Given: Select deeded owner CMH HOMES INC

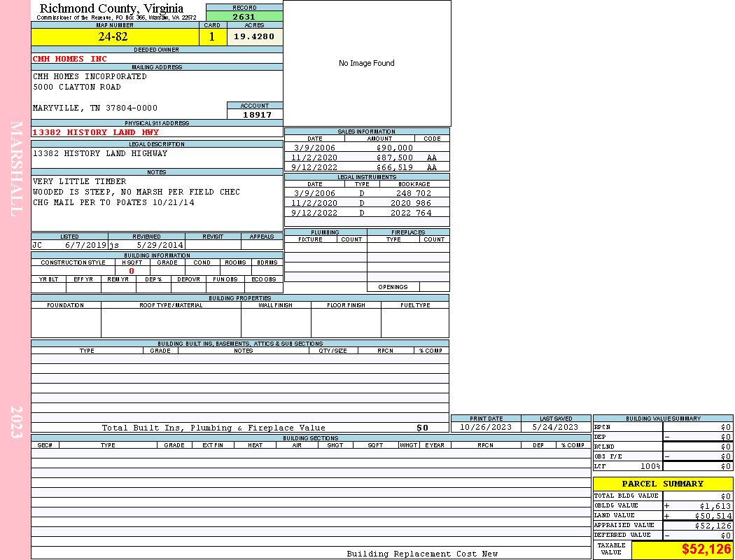Looking at the screenshot, I should point(70,59).
